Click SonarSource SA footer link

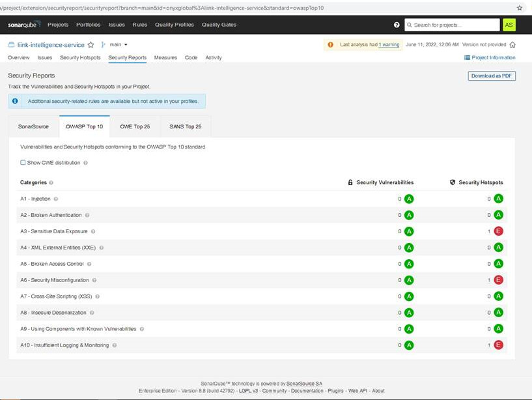point(304,384)
